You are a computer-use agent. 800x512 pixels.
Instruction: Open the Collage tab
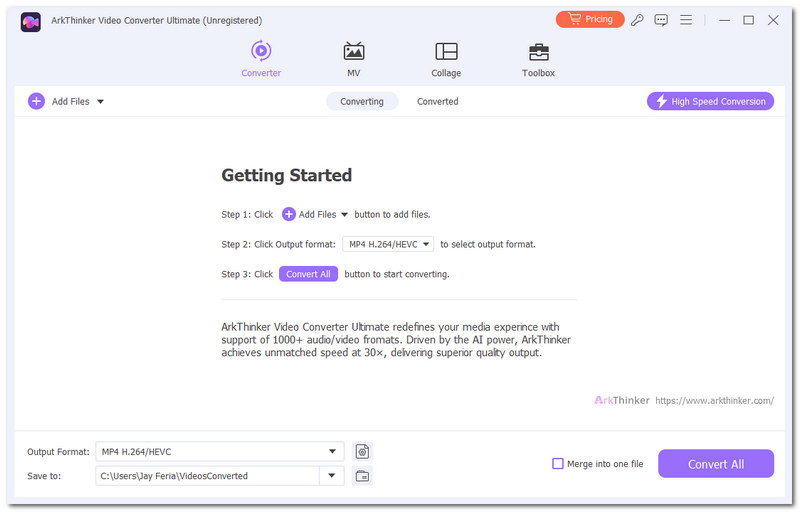(x=446, y=59)
